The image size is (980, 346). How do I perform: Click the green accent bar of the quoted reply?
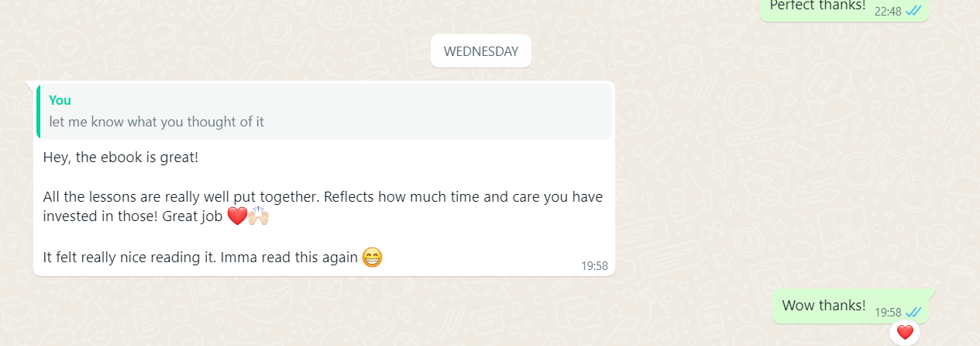(38, 112)
